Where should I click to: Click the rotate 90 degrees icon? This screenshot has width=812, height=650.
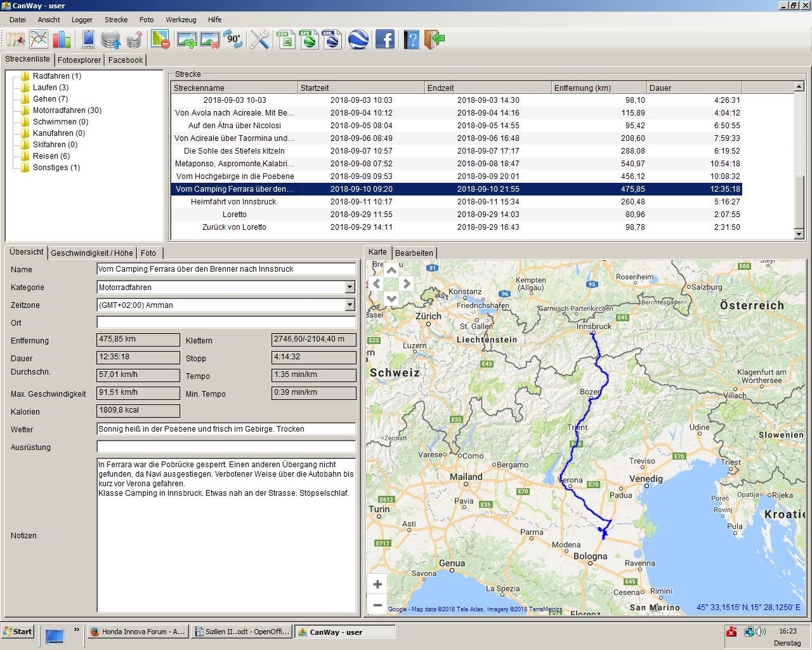(233, 39)
